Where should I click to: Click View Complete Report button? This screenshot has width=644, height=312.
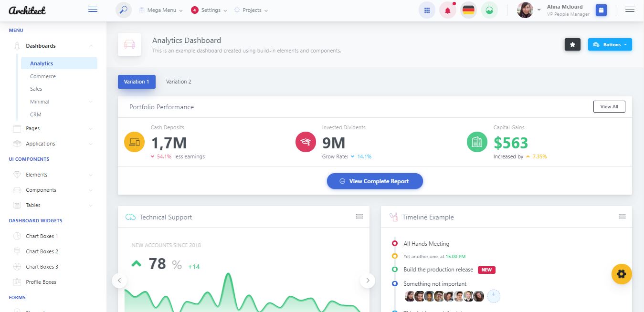pos(375,181)
